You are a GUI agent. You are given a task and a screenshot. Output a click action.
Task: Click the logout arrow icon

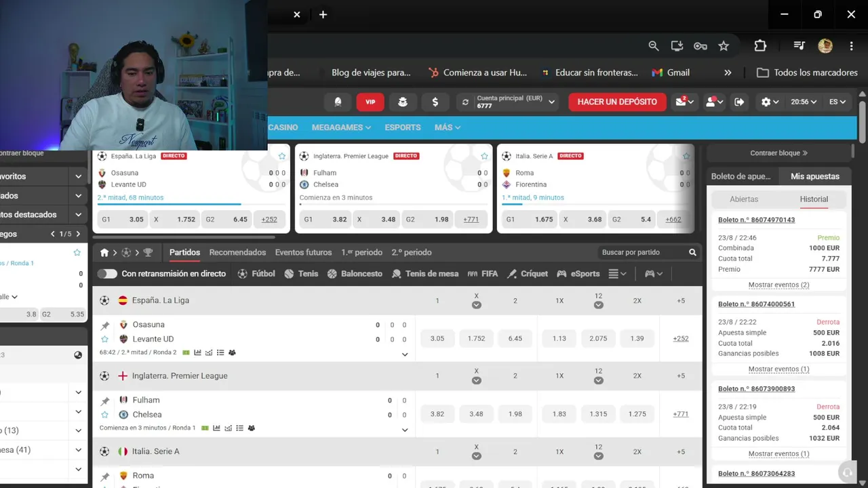tap(739, 102)
